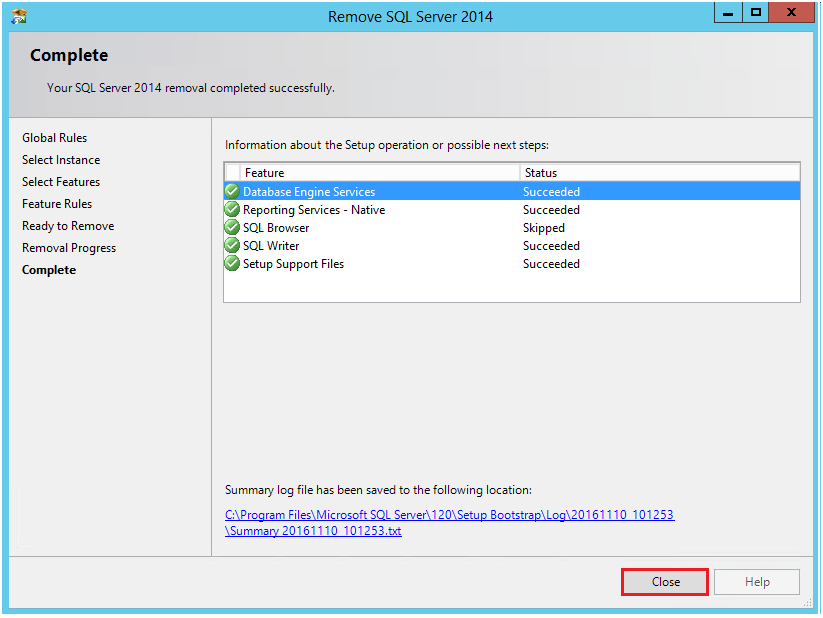
Task: Close the Remove SQL Server wizard with Close button
Action: click(665, 582)
